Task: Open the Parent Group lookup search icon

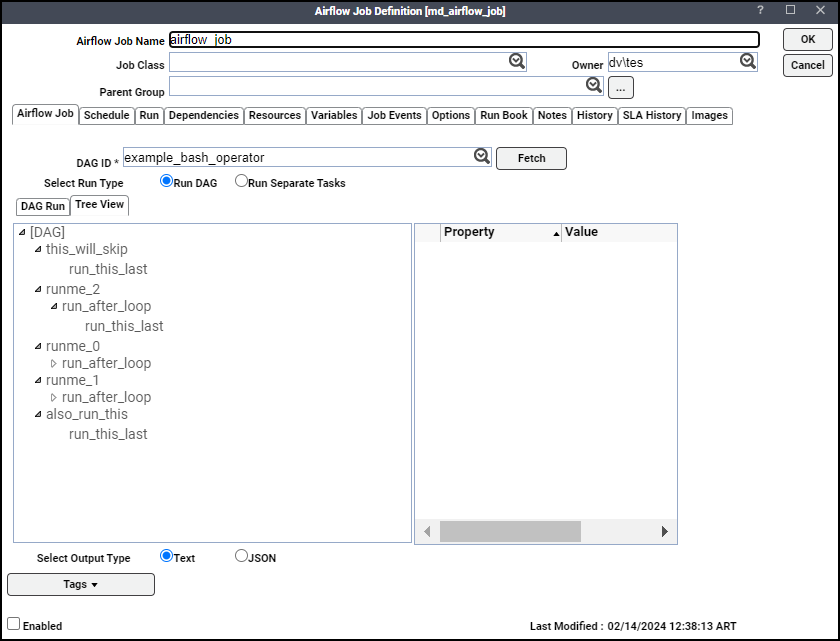Action: 594,86
